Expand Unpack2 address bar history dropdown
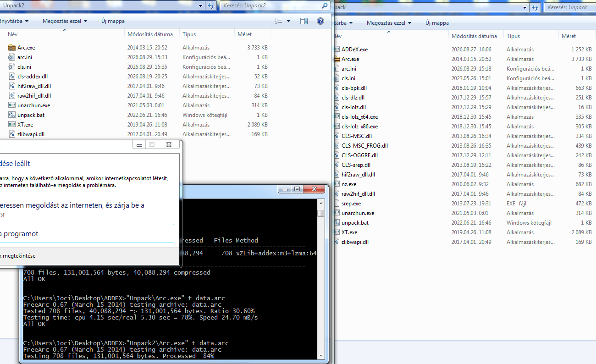The image size is (596, 364). tap(201, 6)
